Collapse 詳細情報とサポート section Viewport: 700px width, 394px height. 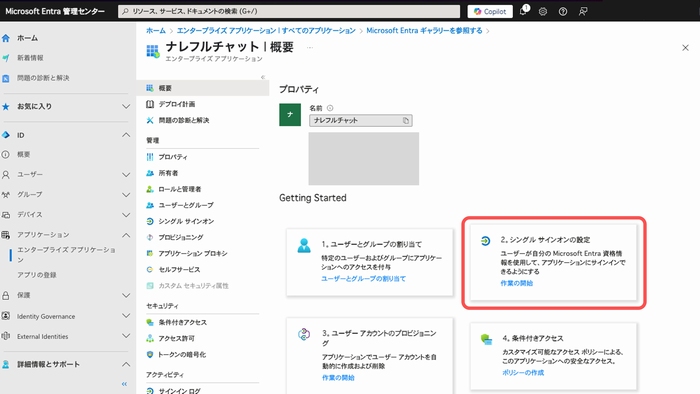(126, 365)
